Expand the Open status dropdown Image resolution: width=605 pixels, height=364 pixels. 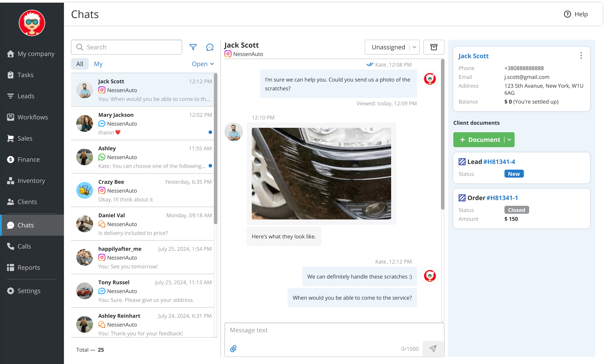(x=203, y=64)
